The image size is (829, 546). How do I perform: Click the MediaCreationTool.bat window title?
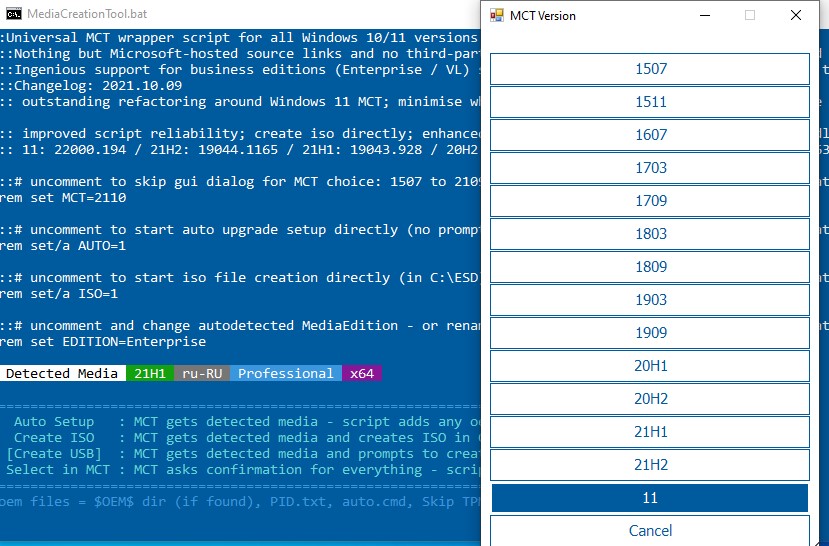point(87,14)
